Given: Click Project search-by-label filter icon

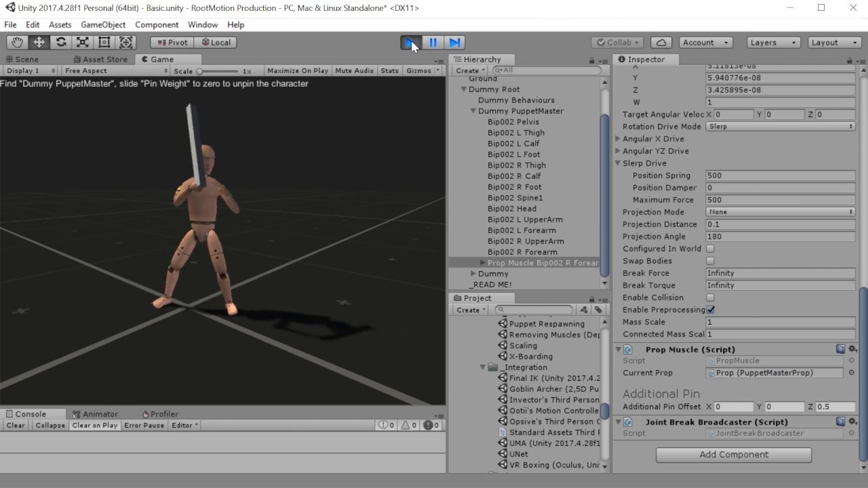Looking at the screenshot, I should coord(598,310).
